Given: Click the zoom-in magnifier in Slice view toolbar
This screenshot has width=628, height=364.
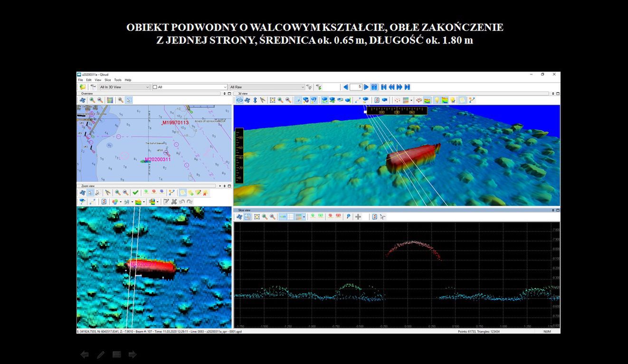Looking at the screenshot, I should (x=265, y=217).
